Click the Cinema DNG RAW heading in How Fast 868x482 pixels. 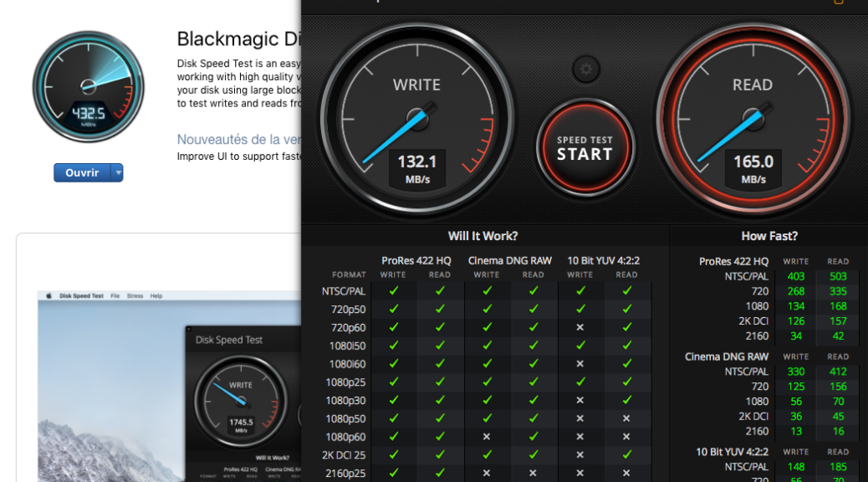[x=727, y=356]
